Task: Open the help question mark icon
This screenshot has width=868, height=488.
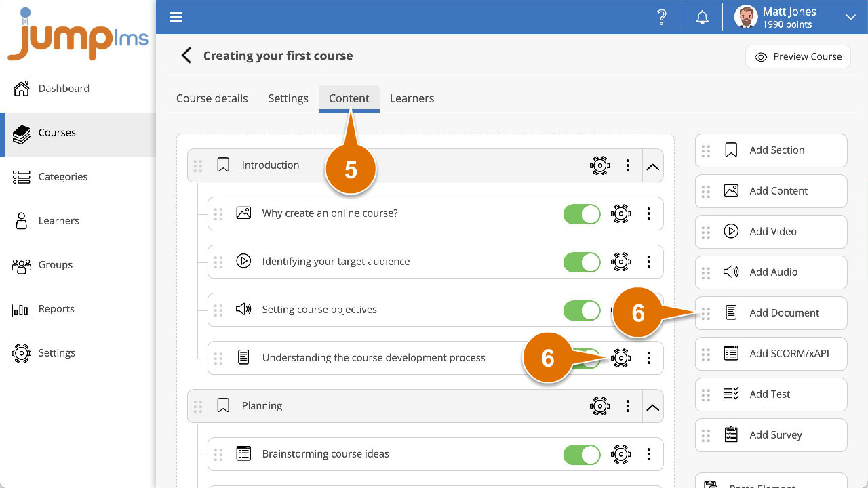Action: (662, 18)
